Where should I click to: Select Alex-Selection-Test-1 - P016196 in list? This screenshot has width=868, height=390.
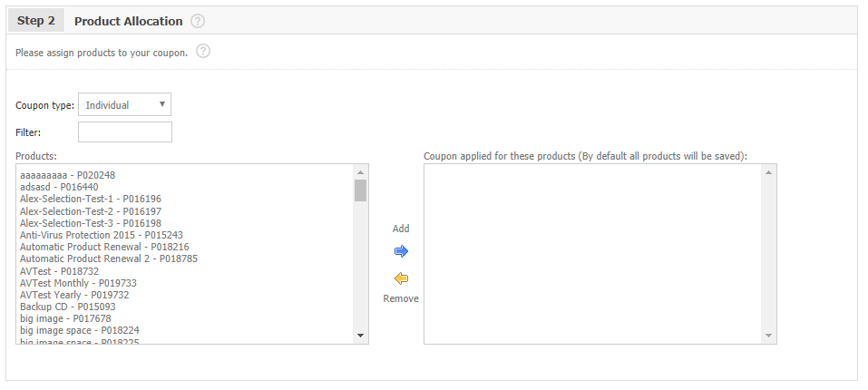(91, 199)
